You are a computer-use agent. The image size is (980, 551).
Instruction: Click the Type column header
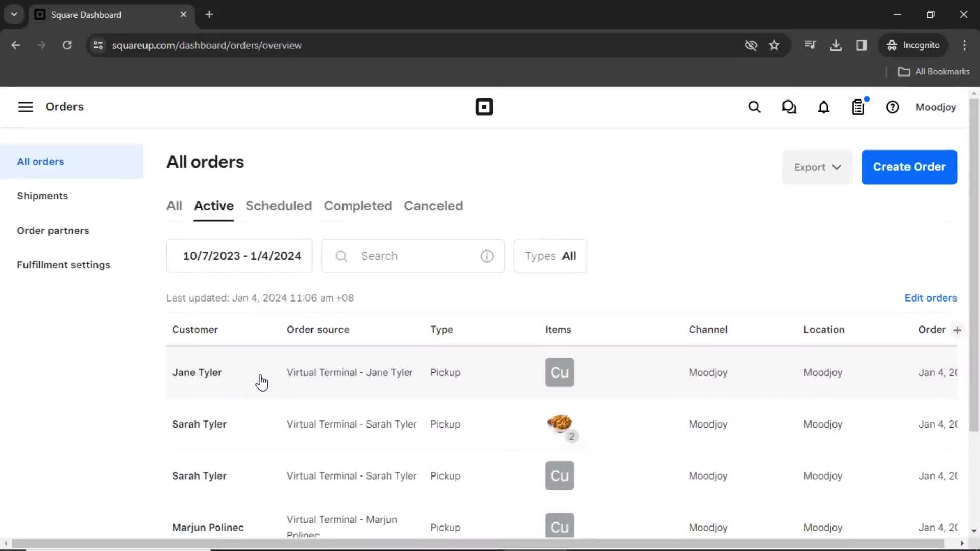pyautogui.click(x=442, y=330)
